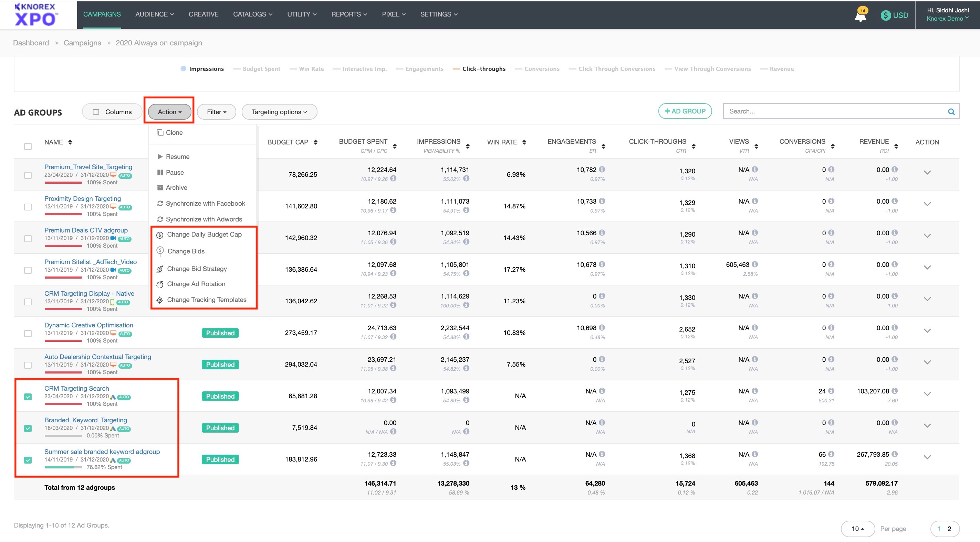980x542 pixels.
Task: Toggle the Impressions chart legend dot
Action: [x=184, y=68]
